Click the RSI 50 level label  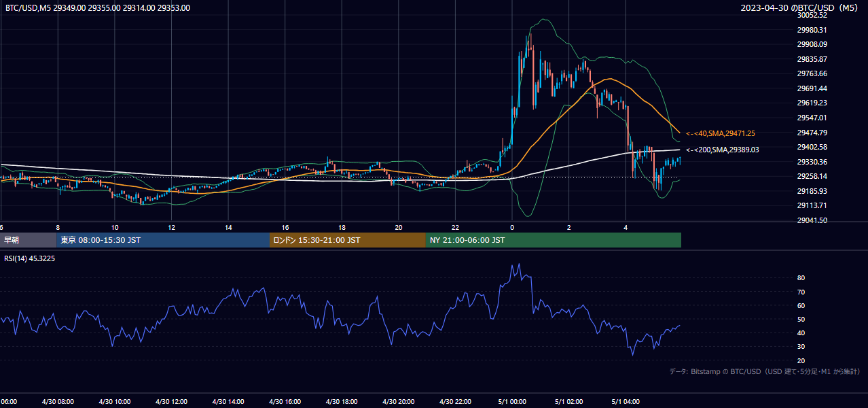(x=801, y=319)
